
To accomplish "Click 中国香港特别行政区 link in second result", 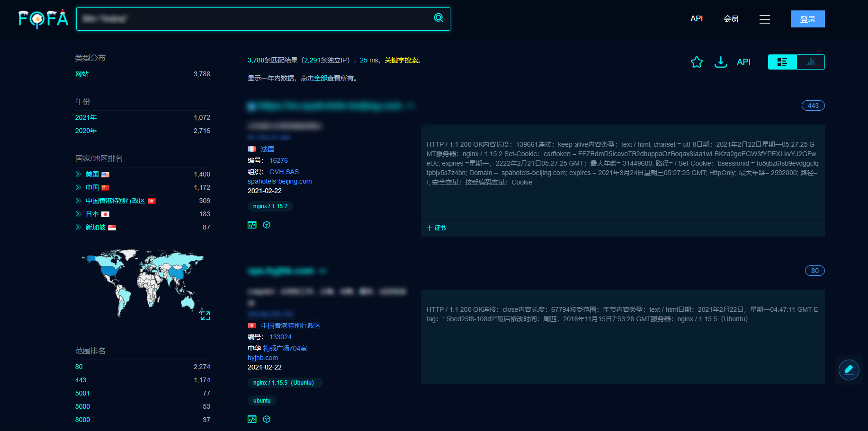I will [x=291, y=325].
